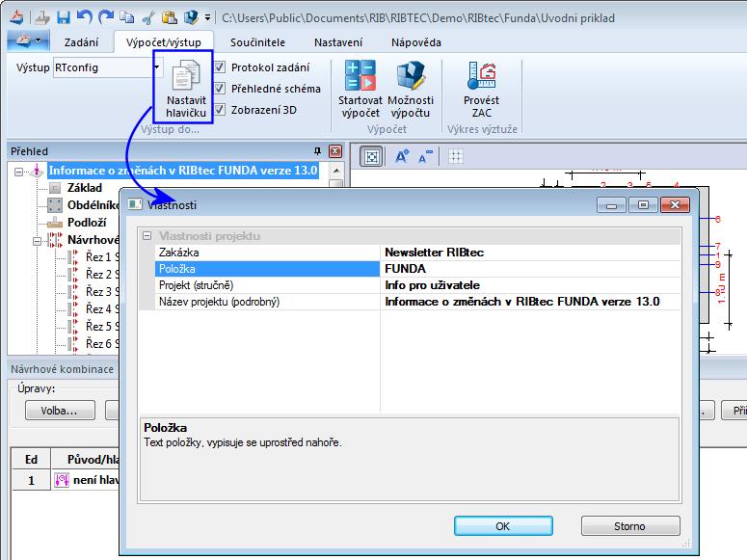Image resolution: width=747 pixels, height=560 pixels.
Task: Close the Vlastnosti dialog
Action: point(675,205)
